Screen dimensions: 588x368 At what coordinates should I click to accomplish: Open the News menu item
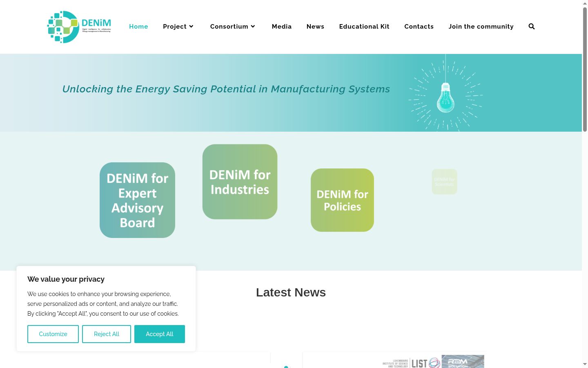tap(315, 27)
